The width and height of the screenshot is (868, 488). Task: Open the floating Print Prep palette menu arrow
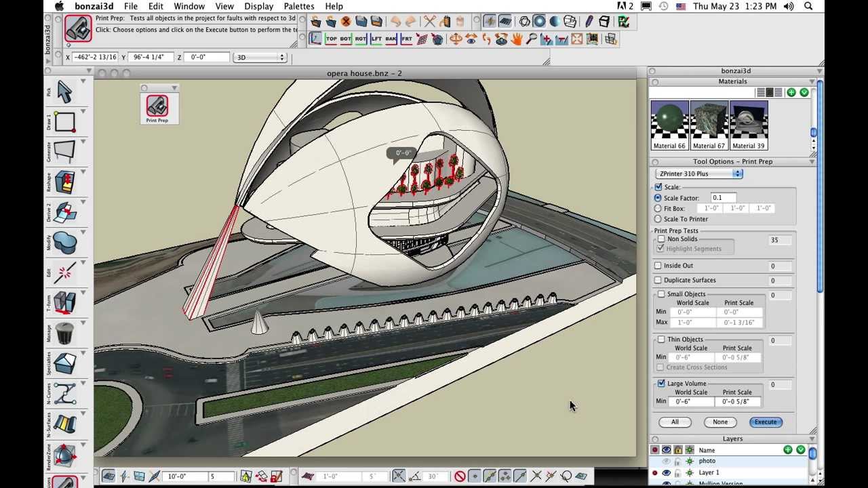pyautogui.click(x=174, y=88)
